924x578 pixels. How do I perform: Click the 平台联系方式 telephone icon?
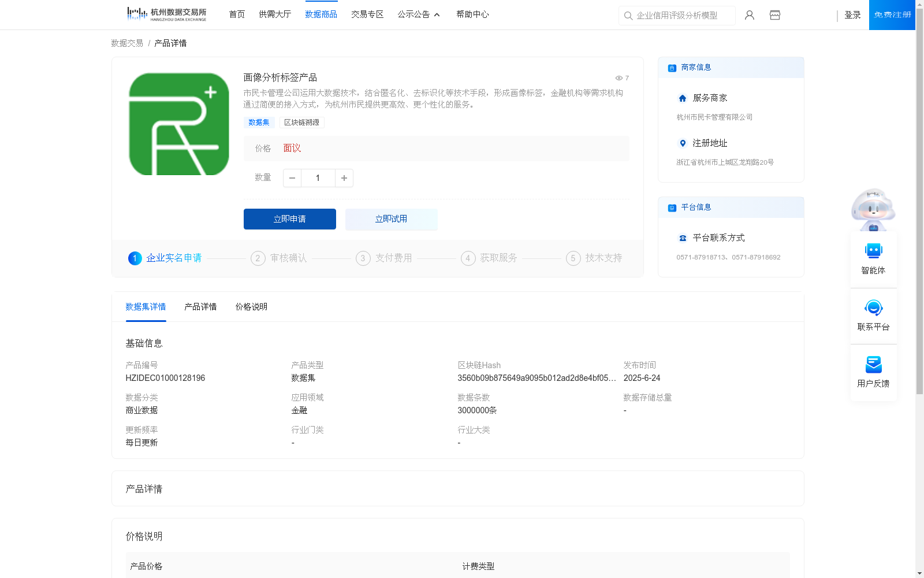683,238
